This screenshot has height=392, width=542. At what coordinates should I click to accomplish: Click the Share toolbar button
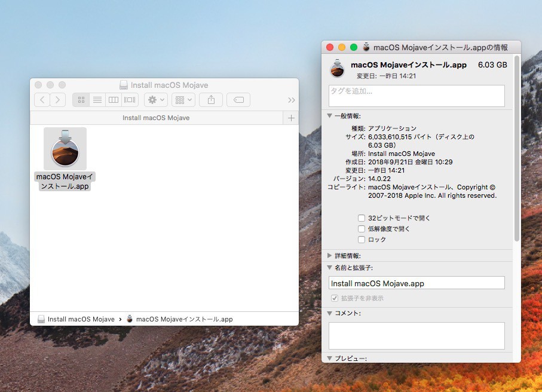tap(211, 100)
